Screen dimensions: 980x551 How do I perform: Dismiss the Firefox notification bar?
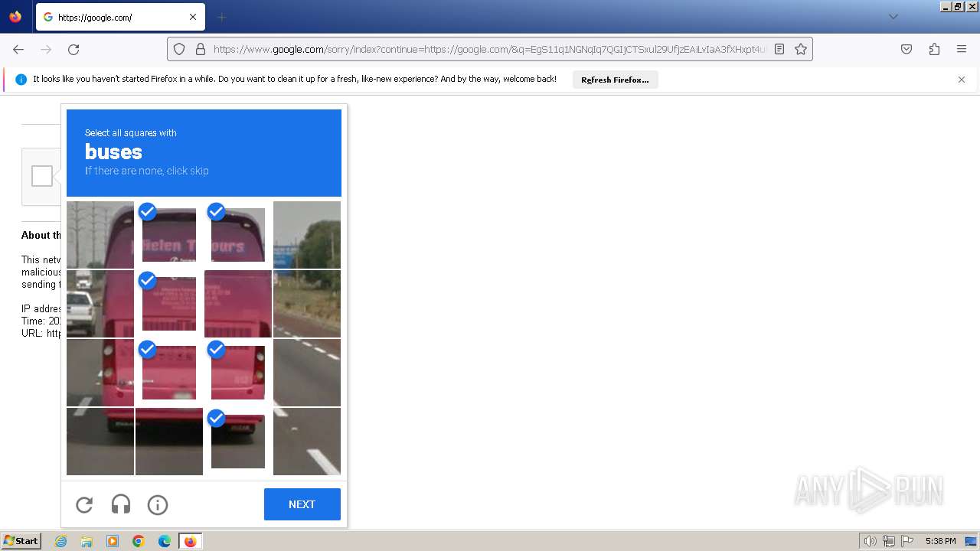pyautogui.click(x=962, y=80)
